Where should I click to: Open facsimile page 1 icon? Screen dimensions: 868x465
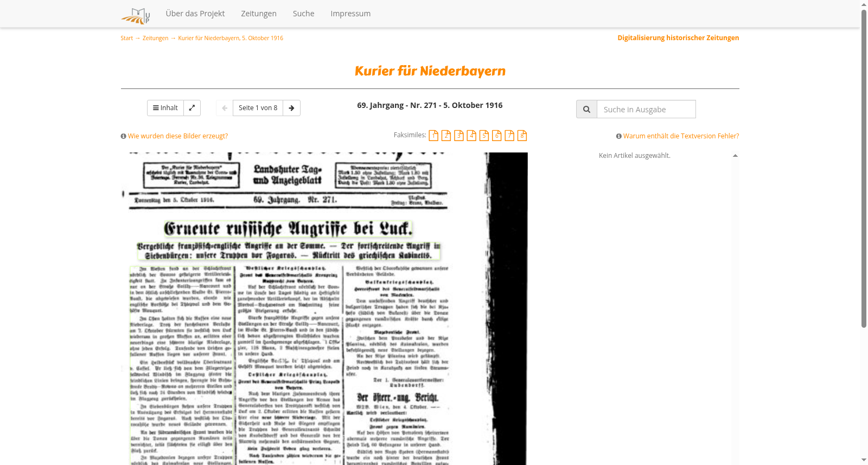pos(433,136)
